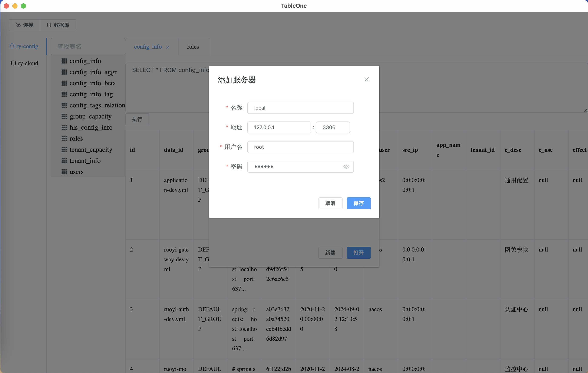Close the 添加服务器 dialog with X
588x373 pixels.
[x=366, y=79]
